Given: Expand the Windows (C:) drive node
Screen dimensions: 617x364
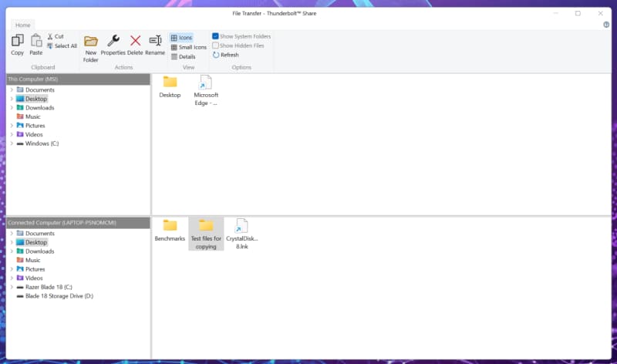Looking at the screenshot, I should tap(12, 143).
